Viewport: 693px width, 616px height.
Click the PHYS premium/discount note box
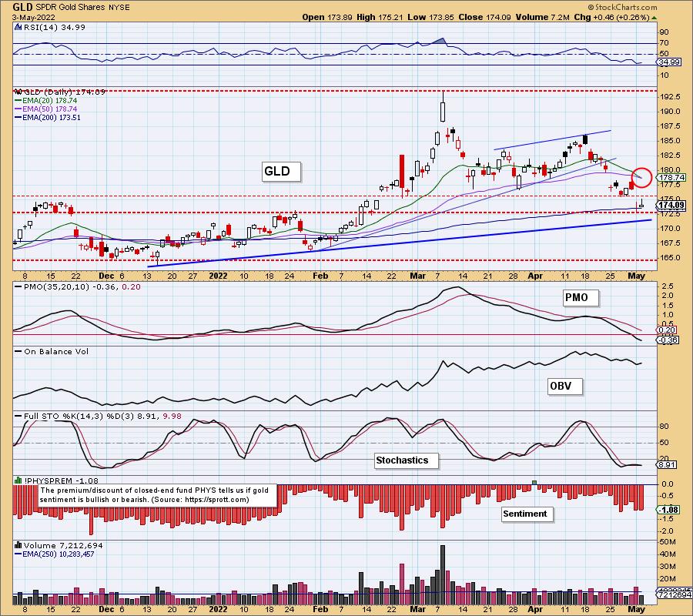pyautogui.click(x=158, y=495)
